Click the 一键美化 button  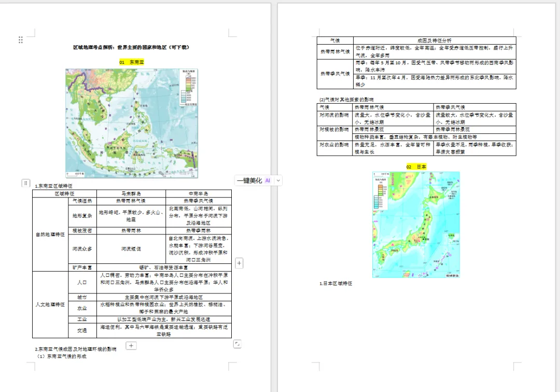254,180
